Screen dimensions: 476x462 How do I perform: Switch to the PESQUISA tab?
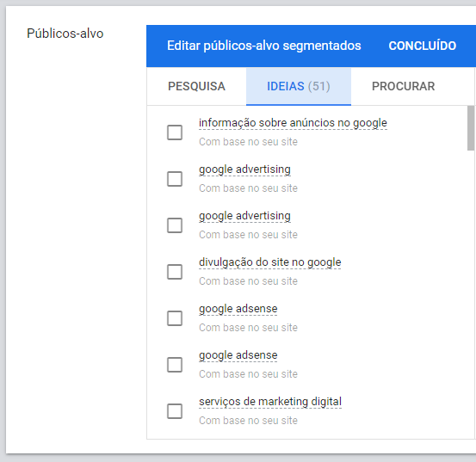(196, 86)
